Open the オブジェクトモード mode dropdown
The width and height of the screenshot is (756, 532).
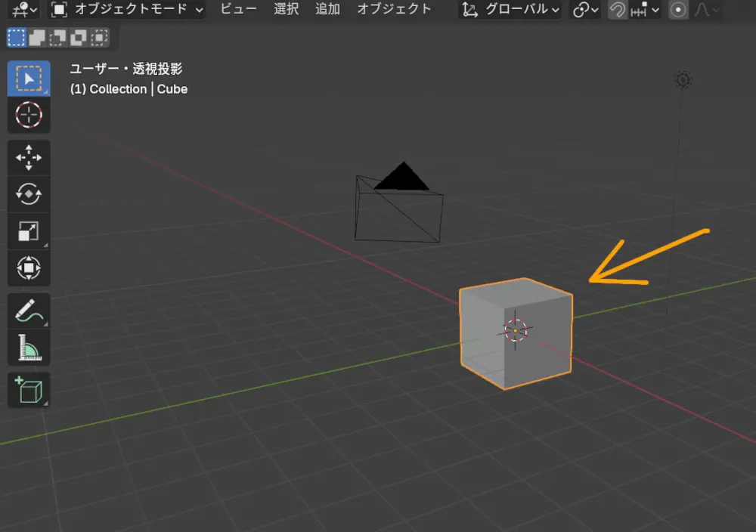127,9
